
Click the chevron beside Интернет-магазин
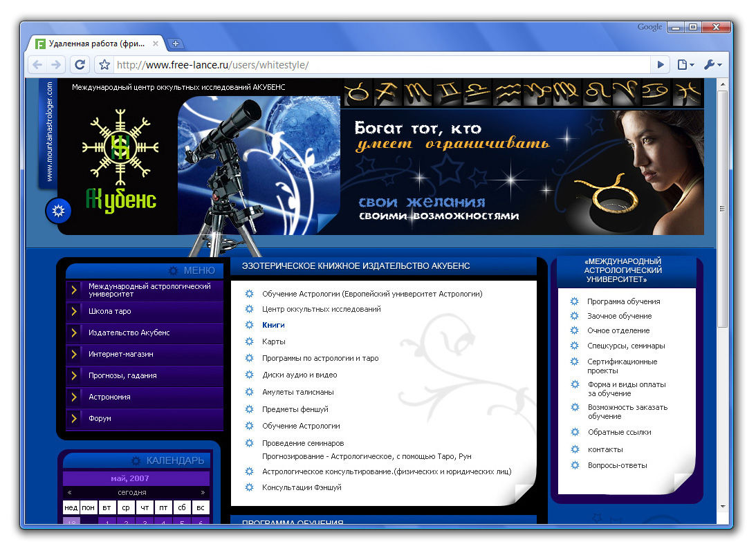[74, 354]
